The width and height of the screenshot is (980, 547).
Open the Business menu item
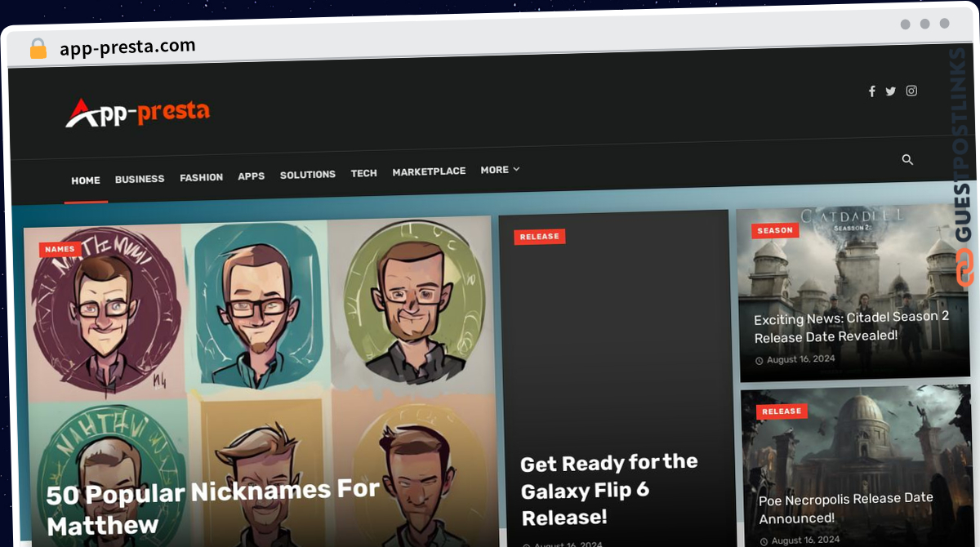click(140, 179)
